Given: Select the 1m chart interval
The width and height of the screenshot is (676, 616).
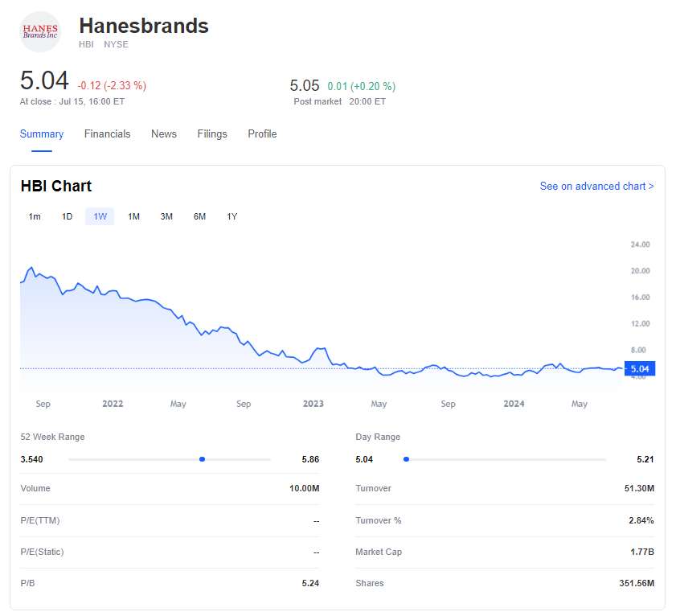Looking at the screenshot, I should click(35, 216).
